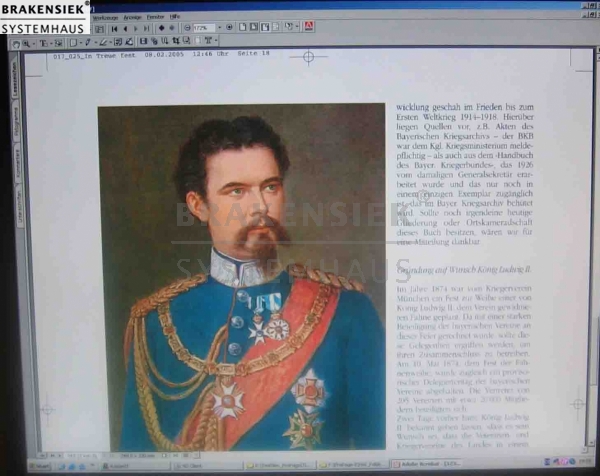Select the Movie tool icon
This screenshot has width=600, height=476.
pyautogui.click(x=143, y=41)
